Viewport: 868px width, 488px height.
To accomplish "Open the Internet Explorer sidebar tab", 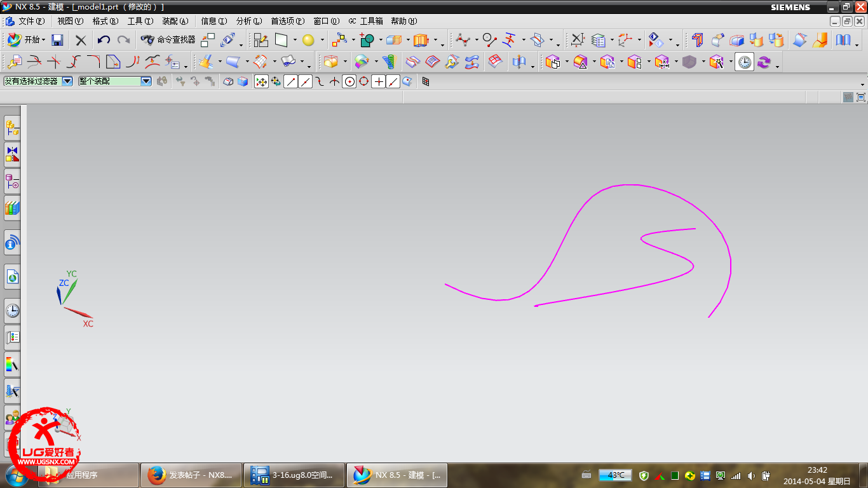I will 12,276.
